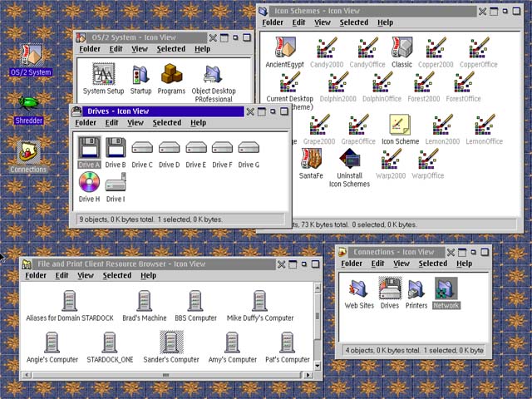Select Drive A floppy icon
Viewport: 532px width, 399px height.
89,148
